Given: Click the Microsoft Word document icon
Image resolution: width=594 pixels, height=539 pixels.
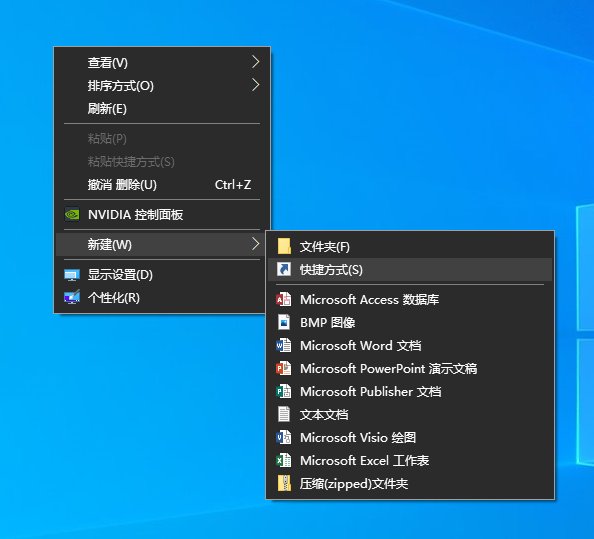Looking at the screenshot, I should pos(284,345).
